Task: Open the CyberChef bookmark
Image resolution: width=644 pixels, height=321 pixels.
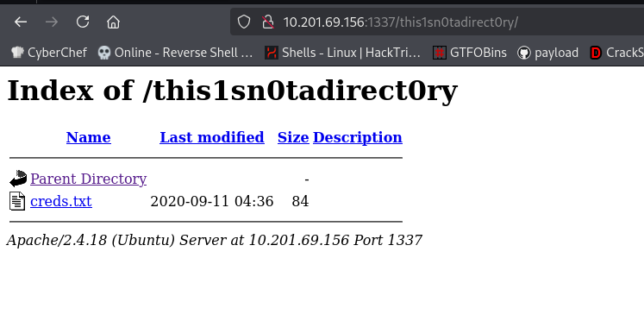Action: click(x=49, y=53)
